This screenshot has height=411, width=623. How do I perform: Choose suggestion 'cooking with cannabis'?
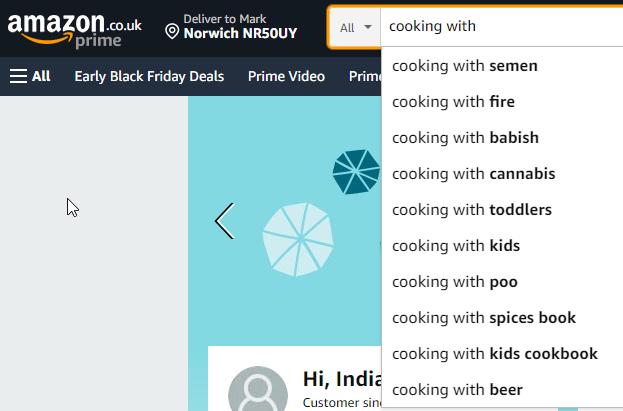point(473,174)
